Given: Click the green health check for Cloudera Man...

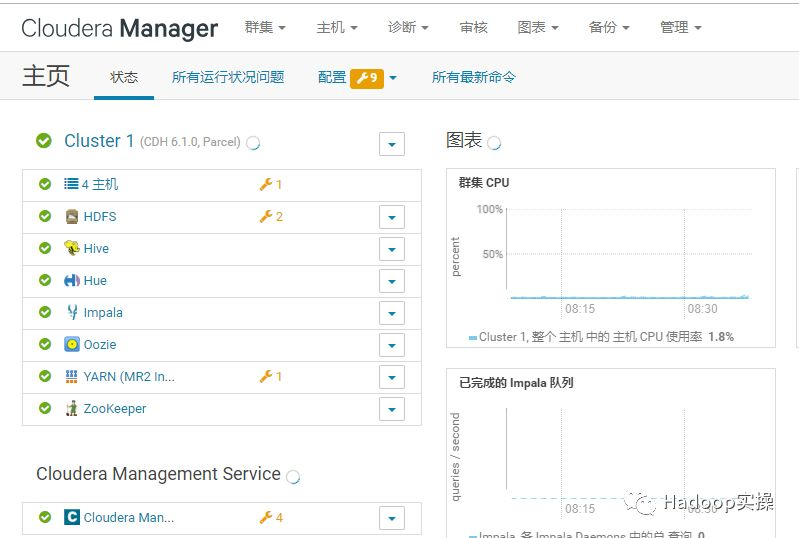Looking at the screenshot, I should [45, 517].
